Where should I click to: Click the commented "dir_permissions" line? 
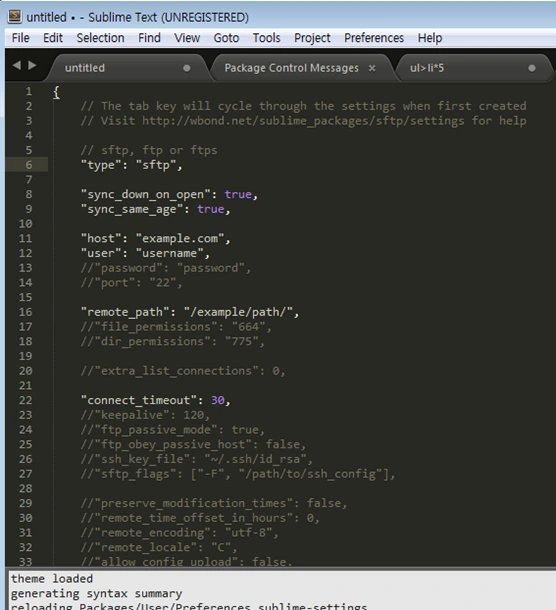(x=173, y=342)
